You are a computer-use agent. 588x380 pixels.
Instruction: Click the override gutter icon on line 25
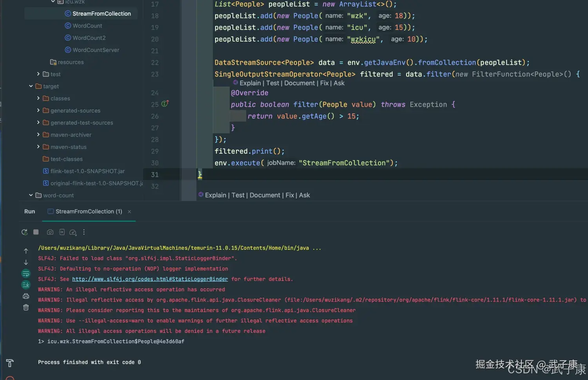[165, 104]
